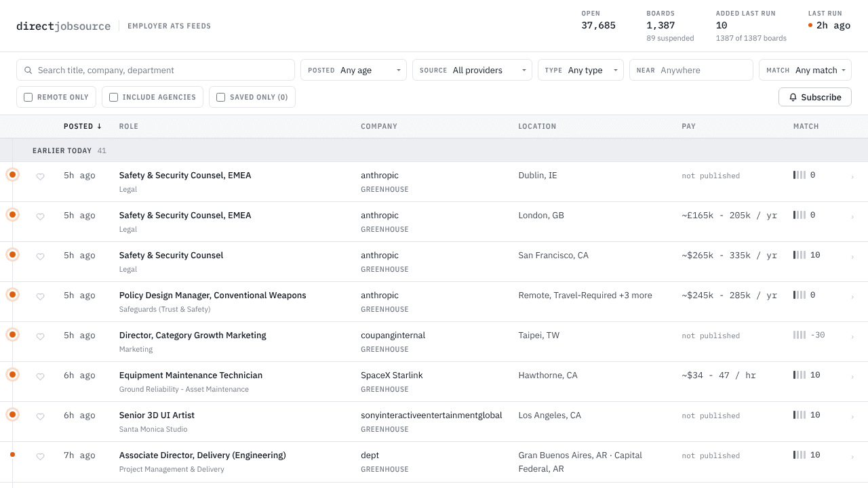Open the Match Any match dropdown
The width and height of the screenshot is (868, 488).
(x=805, y=70)
